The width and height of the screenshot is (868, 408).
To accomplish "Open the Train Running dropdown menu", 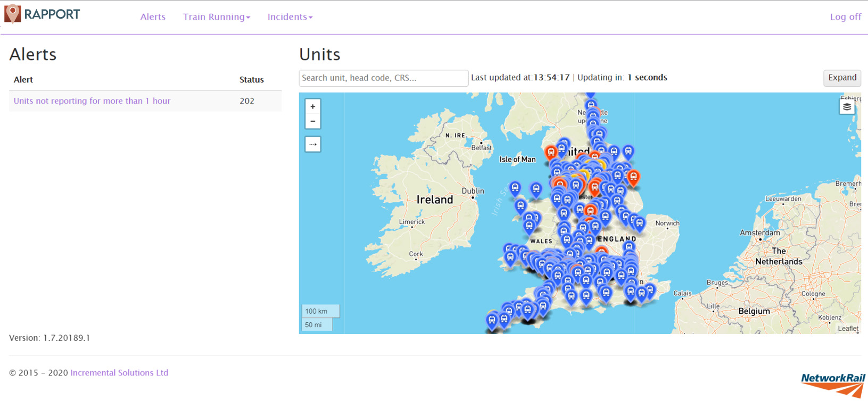I will point(216,17).
